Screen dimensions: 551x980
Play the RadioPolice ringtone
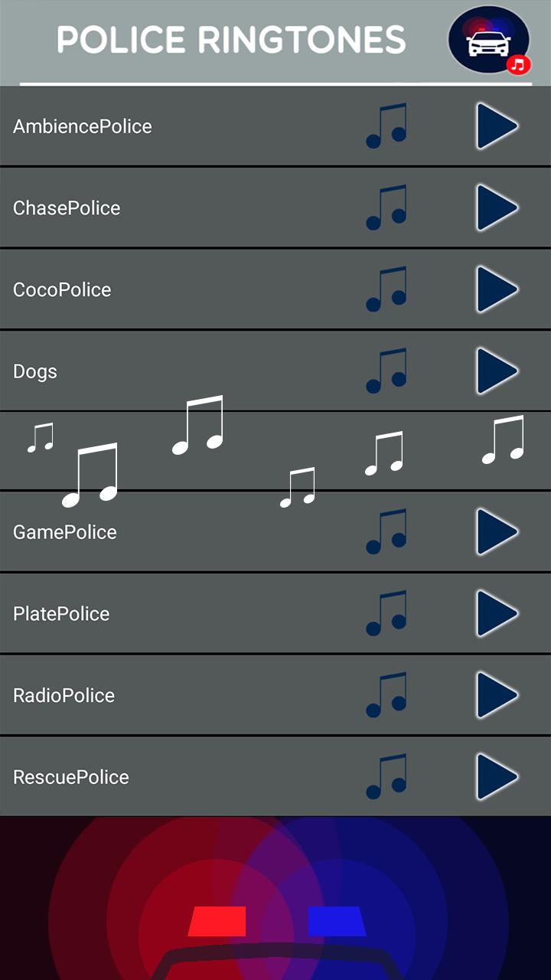pyautogui.click(x=497, y=695)
